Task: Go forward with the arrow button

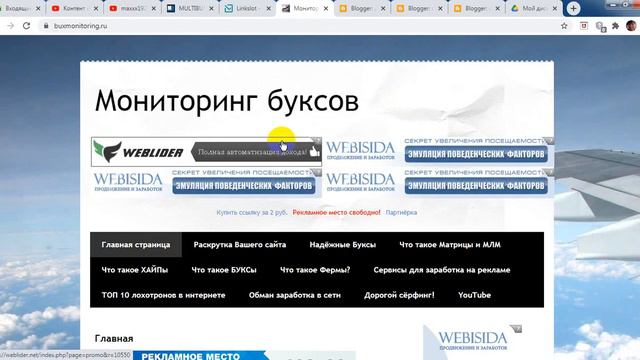Action: click(x=11, y=26)
